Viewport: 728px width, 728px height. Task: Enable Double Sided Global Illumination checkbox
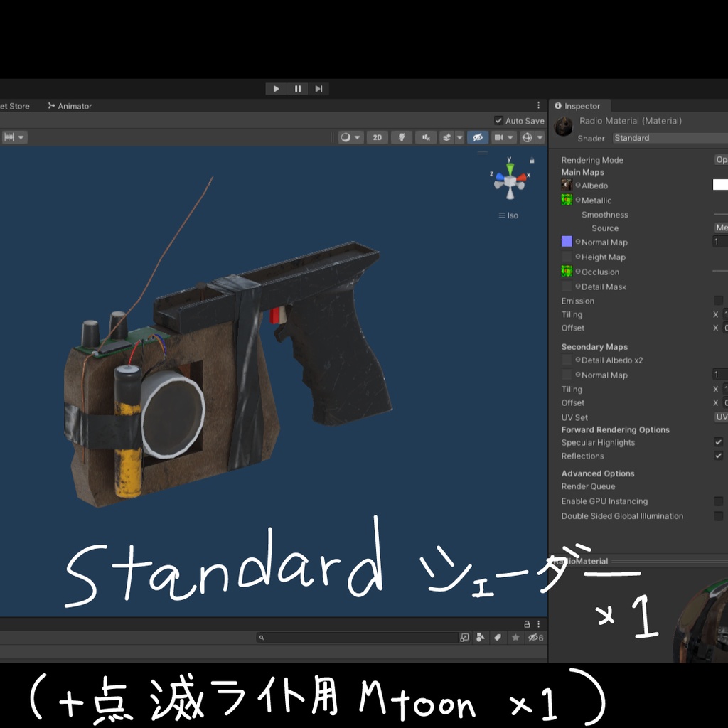pyautogui.click(x=718, y=516)
